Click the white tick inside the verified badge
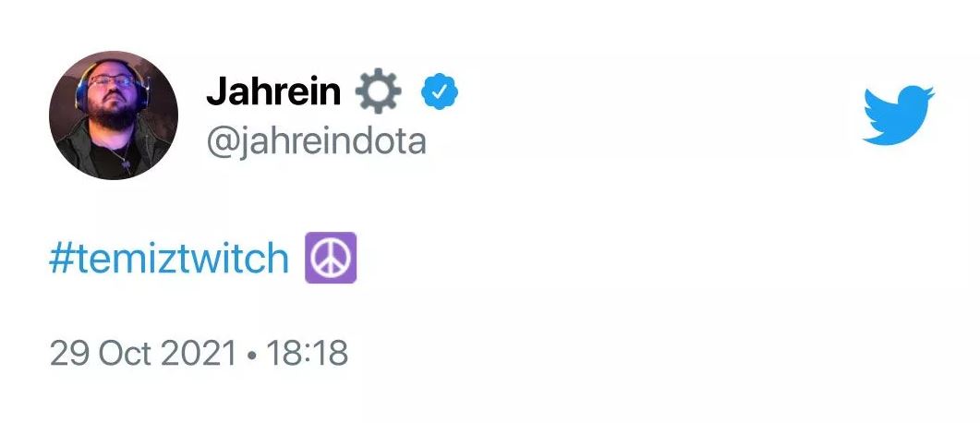980x423 pixels. [x=441, y=91]
